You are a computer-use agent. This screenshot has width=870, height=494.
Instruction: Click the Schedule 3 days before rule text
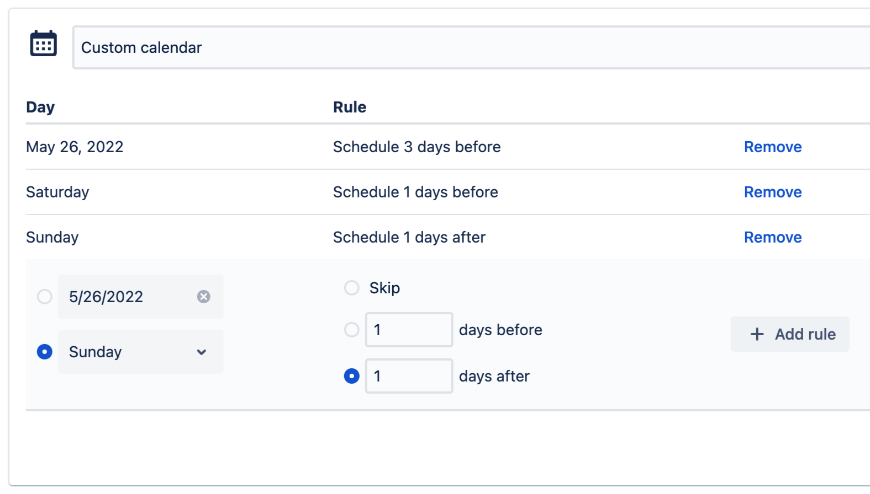[416, 147]
